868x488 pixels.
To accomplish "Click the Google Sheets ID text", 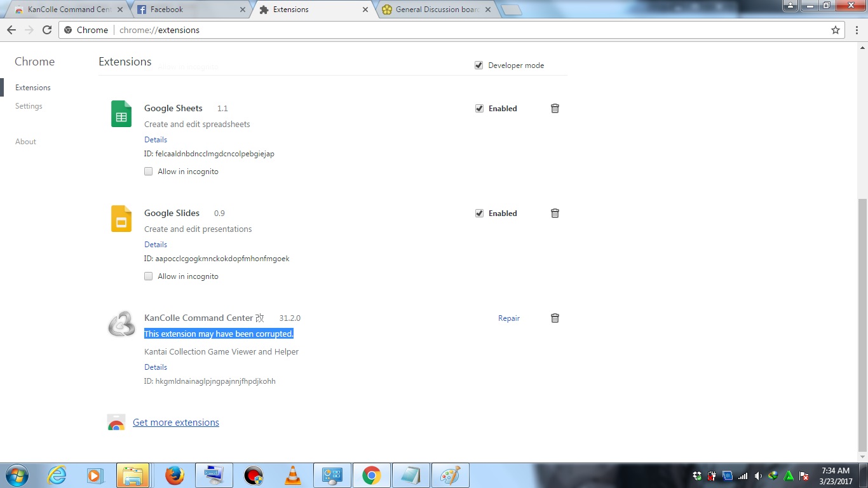I will tap(209, 154).
